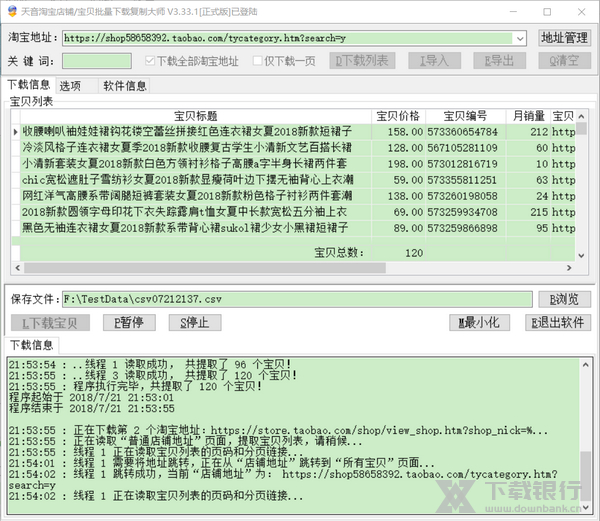
Task: Sort by 宝贝价格 column header
Action: point(398,116)
